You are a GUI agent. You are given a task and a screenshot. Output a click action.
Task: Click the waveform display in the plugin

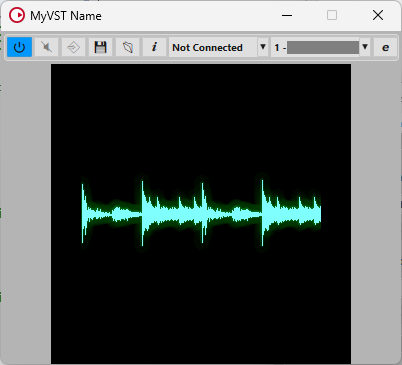[x=201, y=214]
